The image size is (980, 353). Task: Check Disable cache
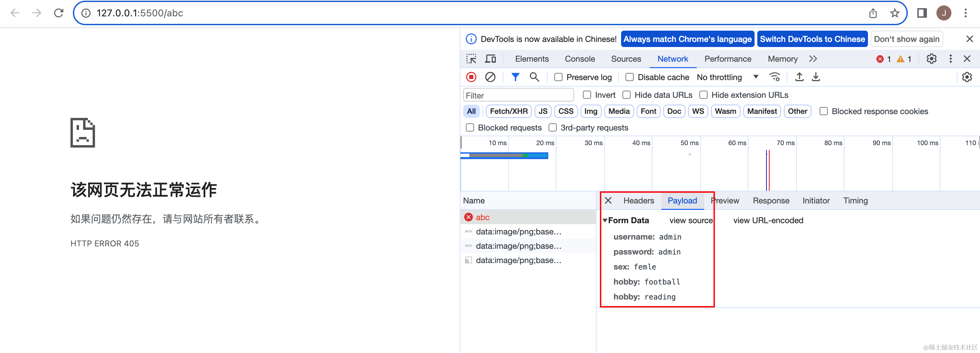coord(630,77)
